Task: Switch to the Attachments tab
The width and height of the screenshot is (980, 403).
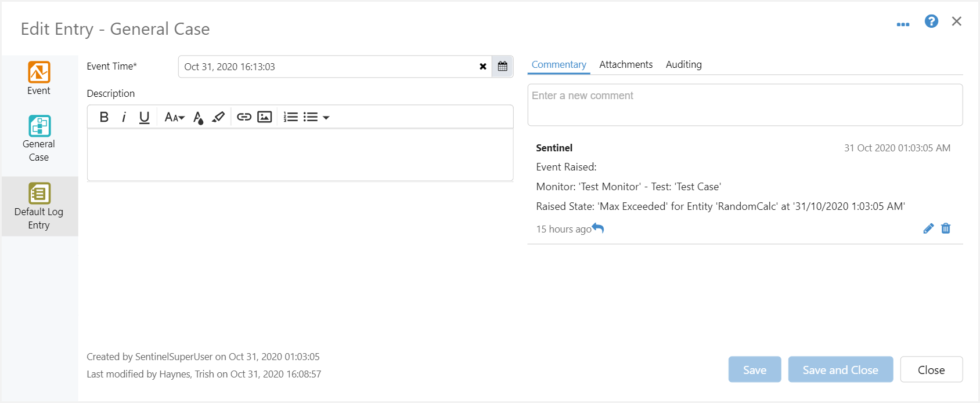Action: (x=626, y=64)
